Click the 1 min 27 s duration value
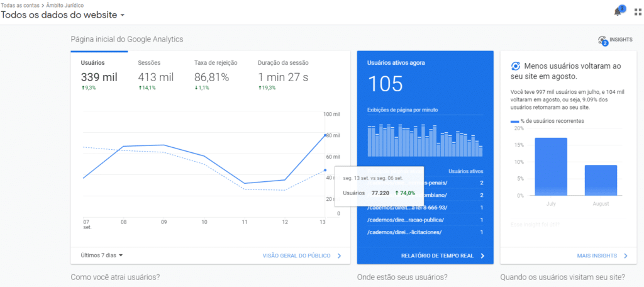Image resolution: width=644 pixels, height=287 pixels. (x=283, y=77)
